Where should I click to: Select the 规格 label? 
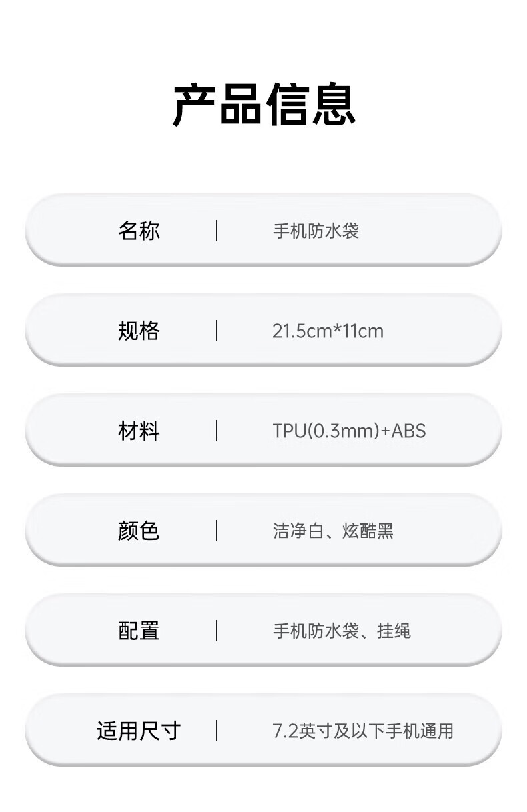pyautogui.click(x=139, y=331)
